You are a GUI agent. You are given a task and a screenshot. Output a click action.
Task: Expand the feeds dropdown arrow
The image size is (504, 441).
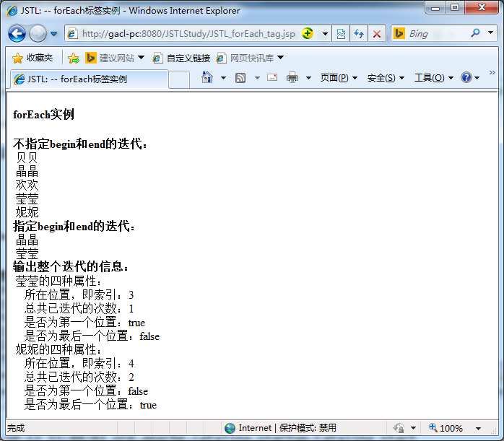point(257,78)
